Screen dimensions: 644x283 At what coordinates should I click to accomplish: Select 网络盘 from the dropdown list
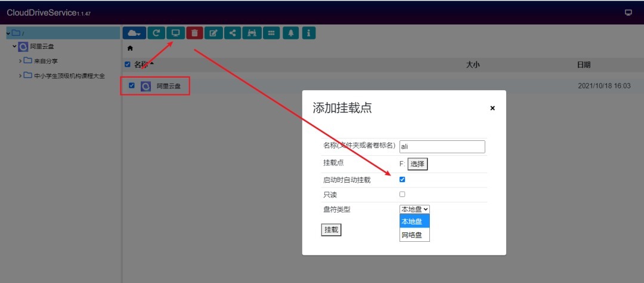pyautogui.click(x=411, y=235)
